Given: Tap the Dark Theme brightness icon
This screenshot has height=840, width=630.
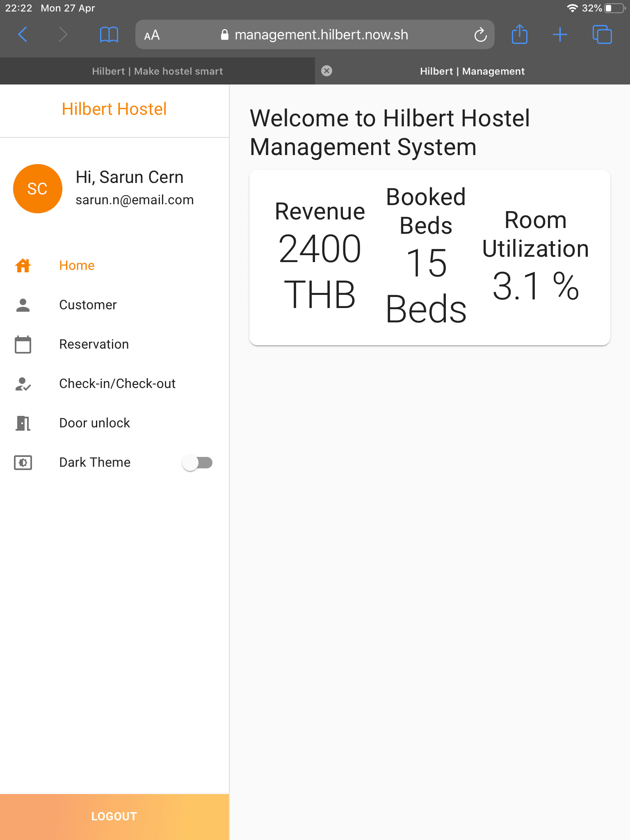Looking at the screenshot, I should (23, 462).
